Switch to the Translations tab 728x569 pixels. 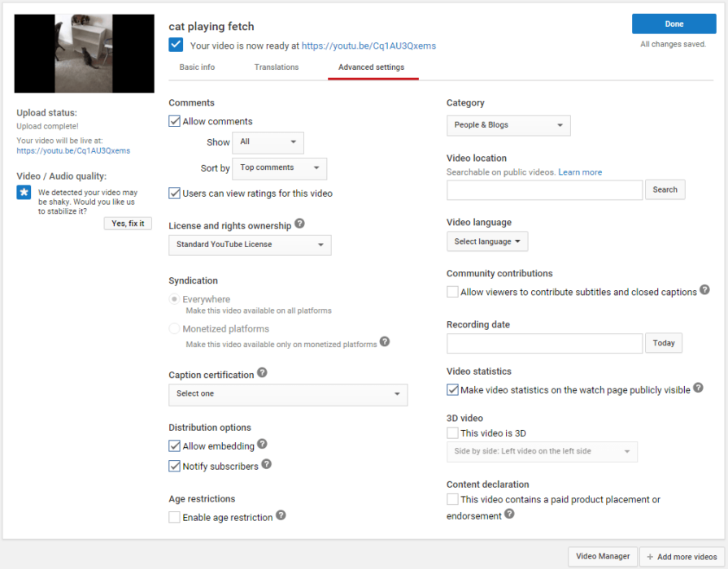pyautogui.click(x=276, y=67)
